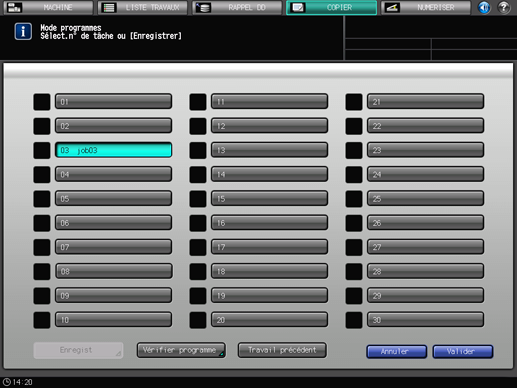517x388 pixels.
Task: Cancel with the Annuler button
Action: pos(396,352)
